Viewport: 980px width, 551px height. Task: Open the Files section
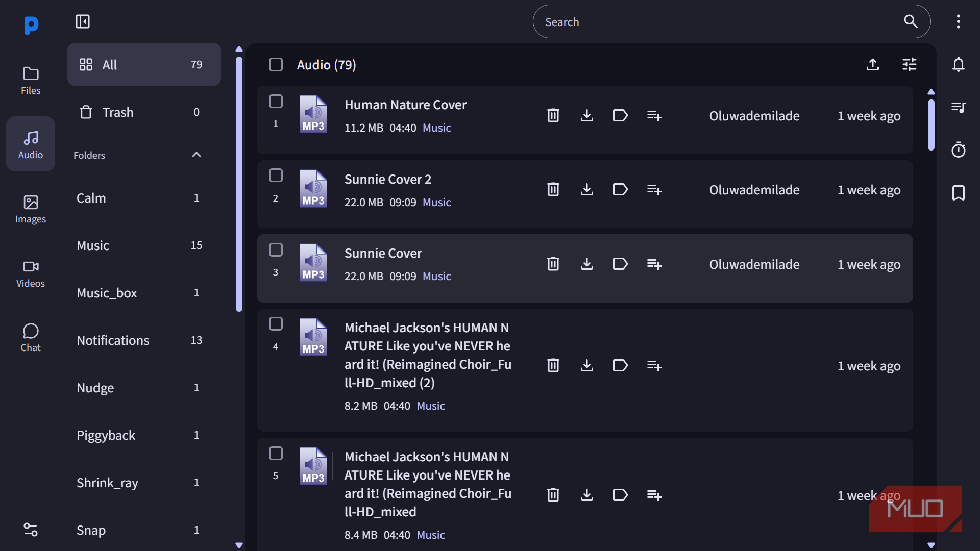click(x=31, y=81)
